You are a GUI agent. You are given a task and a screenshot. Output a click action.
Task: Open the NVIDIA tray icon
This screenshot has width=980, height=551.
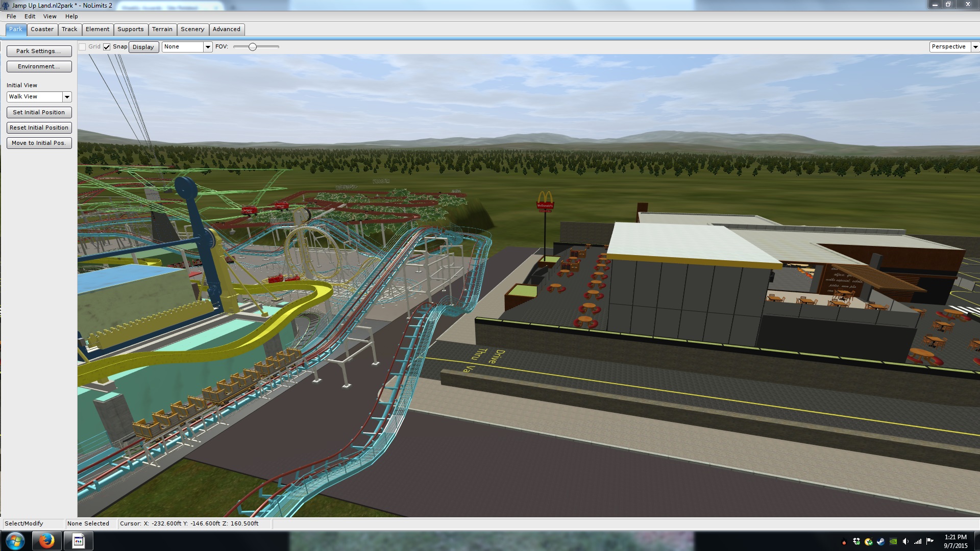pos(893,541)
